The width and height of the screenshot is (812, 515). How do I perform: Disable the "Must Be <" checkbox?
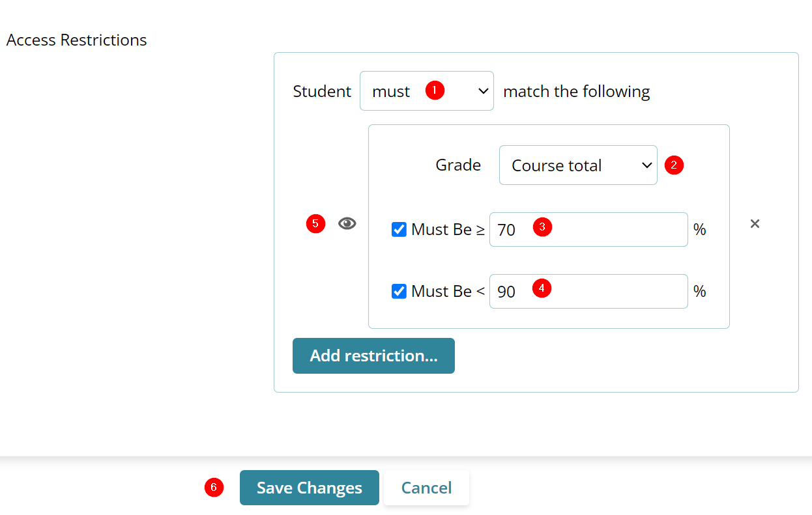coord(399,291)
